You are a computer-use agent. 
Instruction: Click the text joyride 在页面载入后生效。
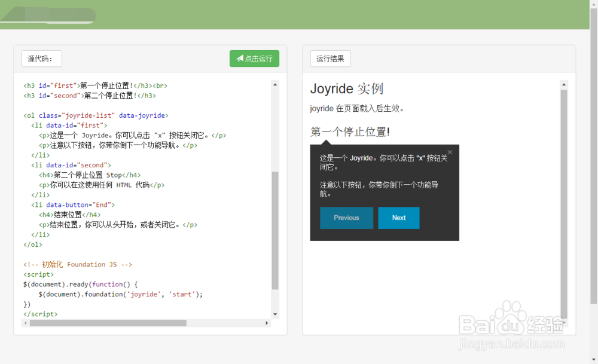[x=357, y=109]
